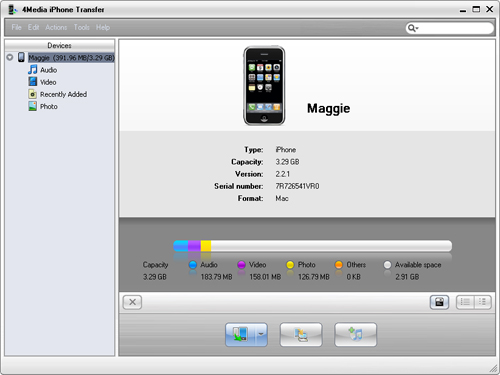Click the X delete button
This screenshot has height=375, width=500.
(132, 302)
